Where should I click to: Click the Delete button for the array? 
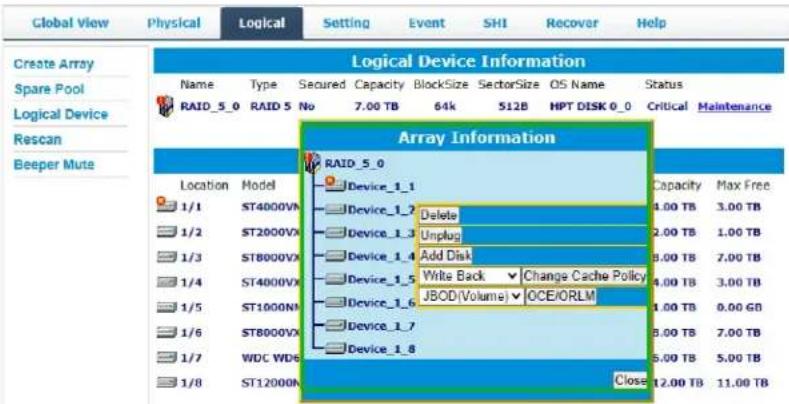click(439, 215)
